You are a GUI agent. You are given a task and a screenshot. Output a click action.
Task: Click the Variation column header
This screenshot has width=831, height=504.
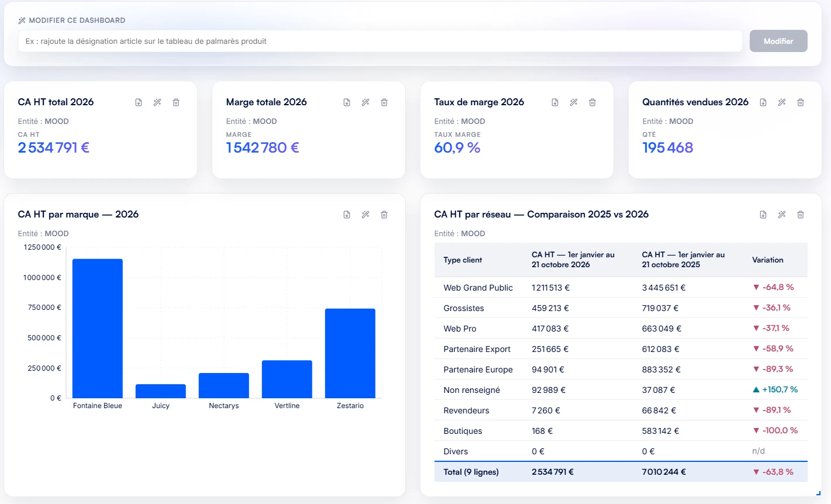(x=768, y=260)
